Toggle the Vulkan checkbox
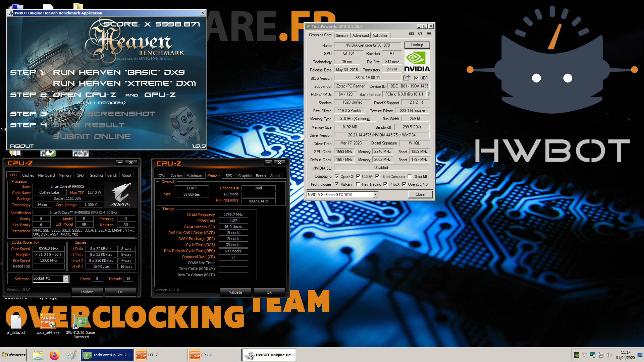Screen dimensions: 644x362 [x=337, y=184]
